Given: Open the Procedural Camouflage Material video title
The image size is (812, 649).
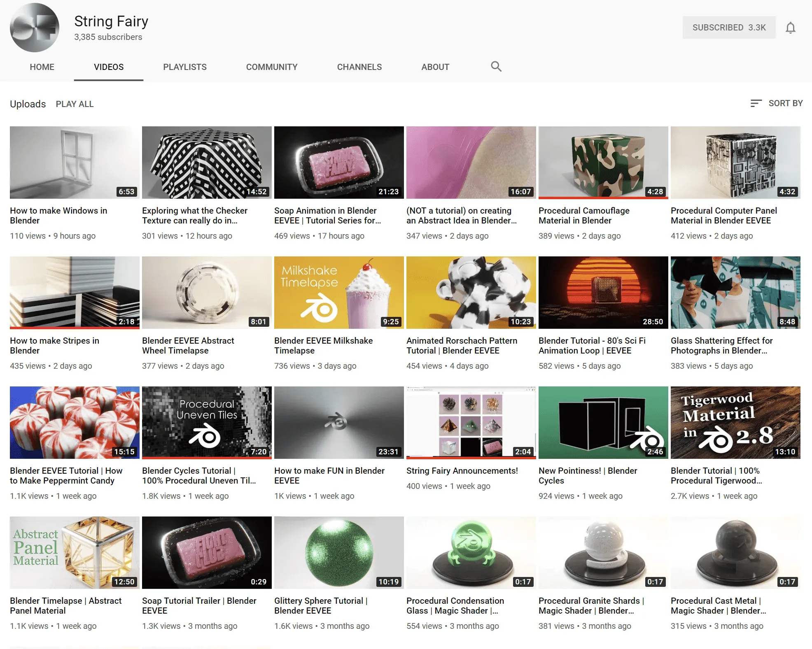Looking at the screenshot, I should [x=583, y=215].
